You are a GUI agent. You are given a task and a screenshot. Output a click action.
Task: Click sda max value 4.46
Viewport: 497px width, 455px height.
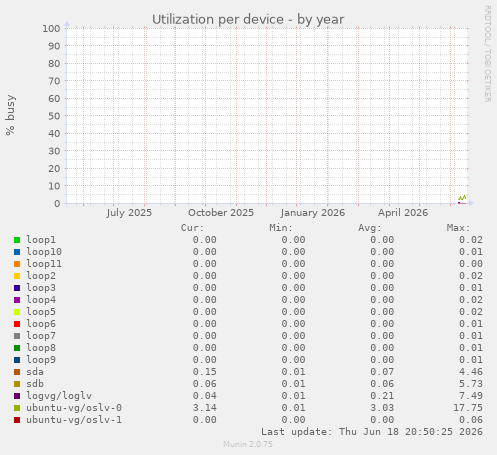(471, 372)
